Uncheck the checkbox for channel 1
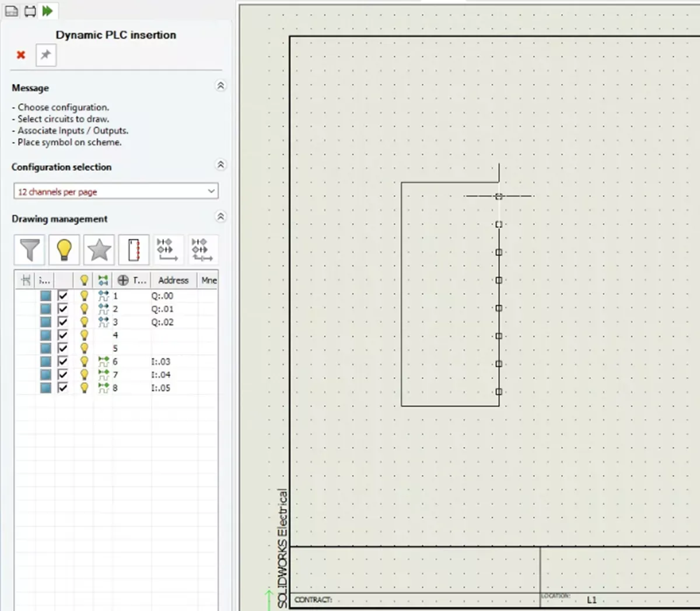 click(x=63, y=295)
